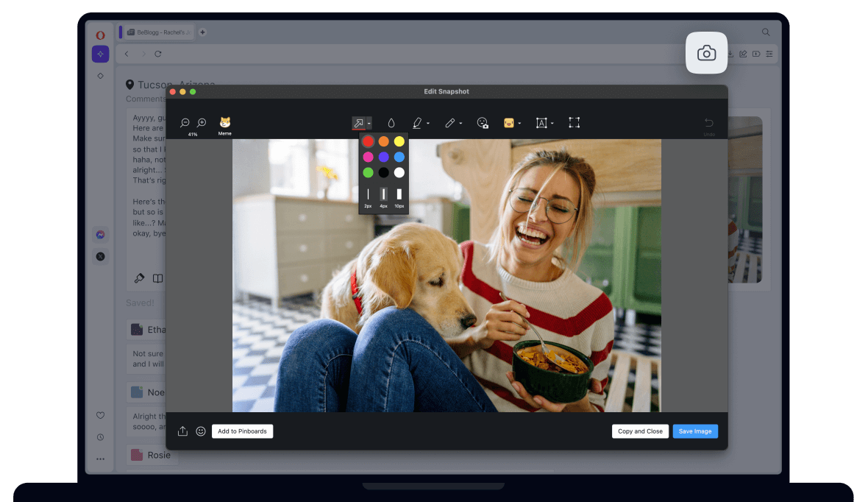
Task: Pick the pink color swatch
Action: click(x=368, y=158)
